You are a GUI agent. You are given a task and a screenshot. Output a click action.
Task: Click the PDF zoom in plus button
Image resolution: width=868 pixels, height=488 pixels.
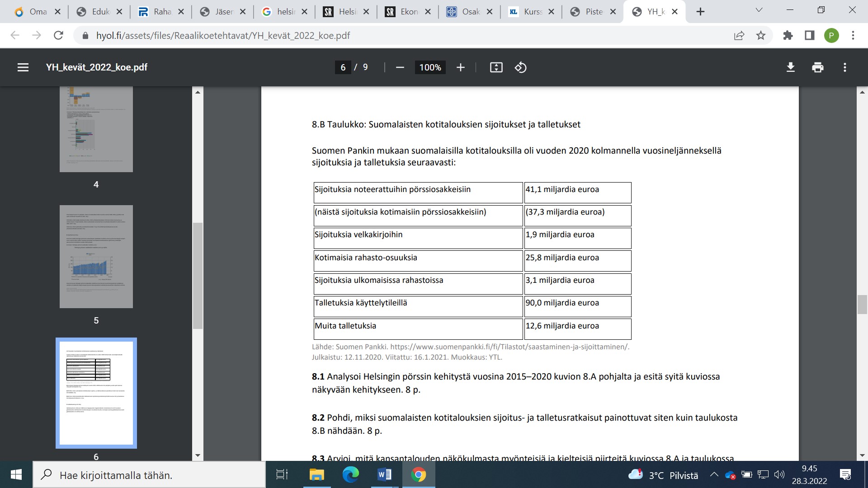(460, 67)
